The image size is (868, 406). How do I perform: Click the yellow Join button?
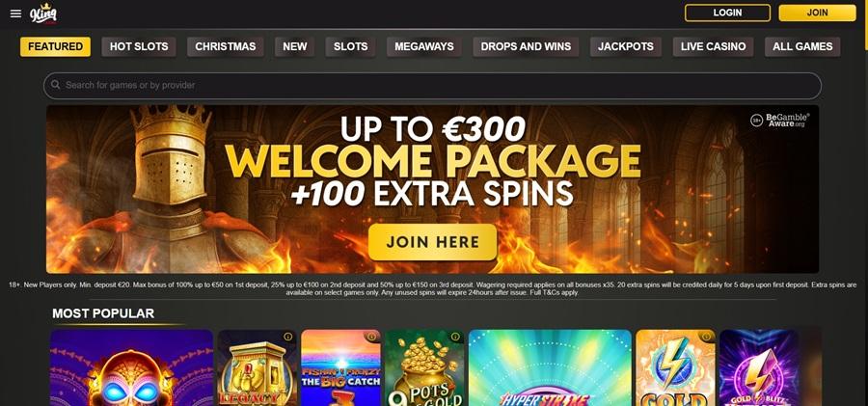tap(817, 13)
